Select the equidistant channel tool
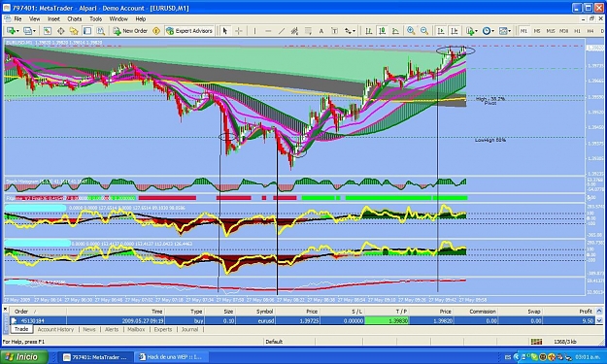 [294, 31]
